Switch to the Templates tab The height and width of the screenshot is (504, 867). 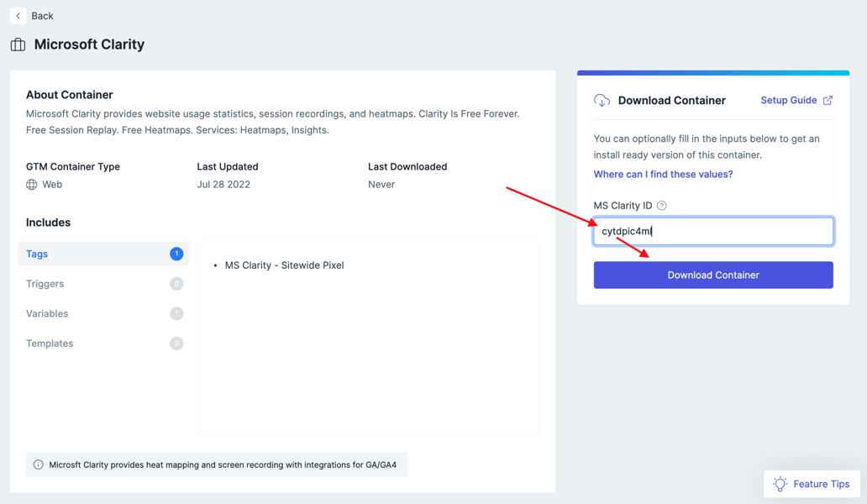coord(102,344)
